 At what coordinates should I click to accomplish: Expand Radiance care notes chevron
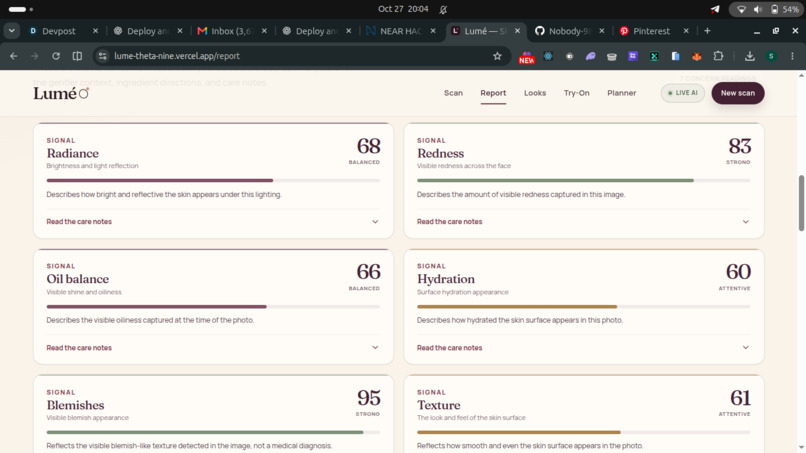(375, 222)
